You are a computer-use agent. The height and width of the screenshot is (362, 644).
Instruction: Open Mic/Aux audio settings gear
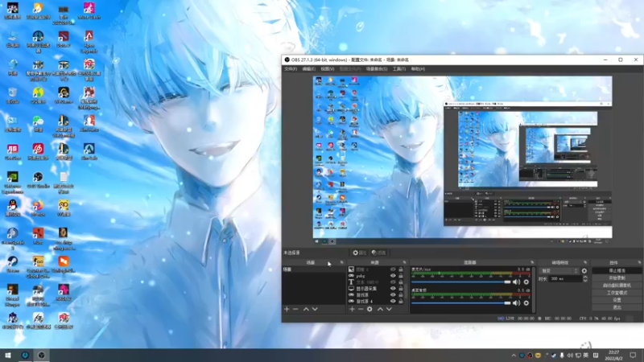526,282
